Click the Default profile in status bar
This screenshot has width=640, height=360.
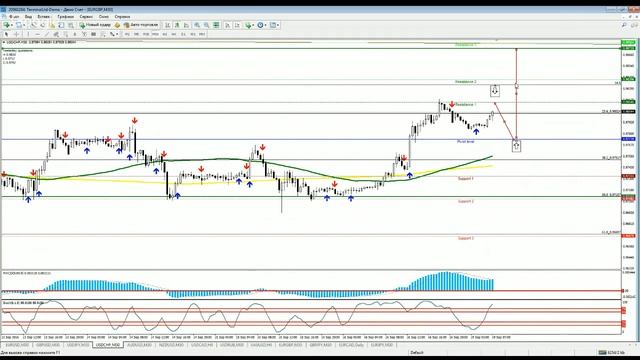(417, 352)
